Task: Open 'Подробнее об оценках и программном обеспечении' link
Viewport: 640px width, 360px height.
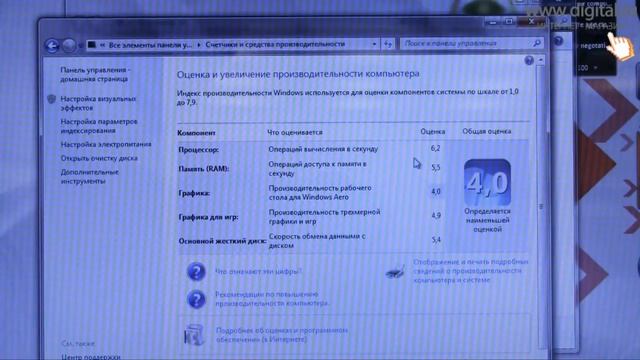Action: coord(282,335)
